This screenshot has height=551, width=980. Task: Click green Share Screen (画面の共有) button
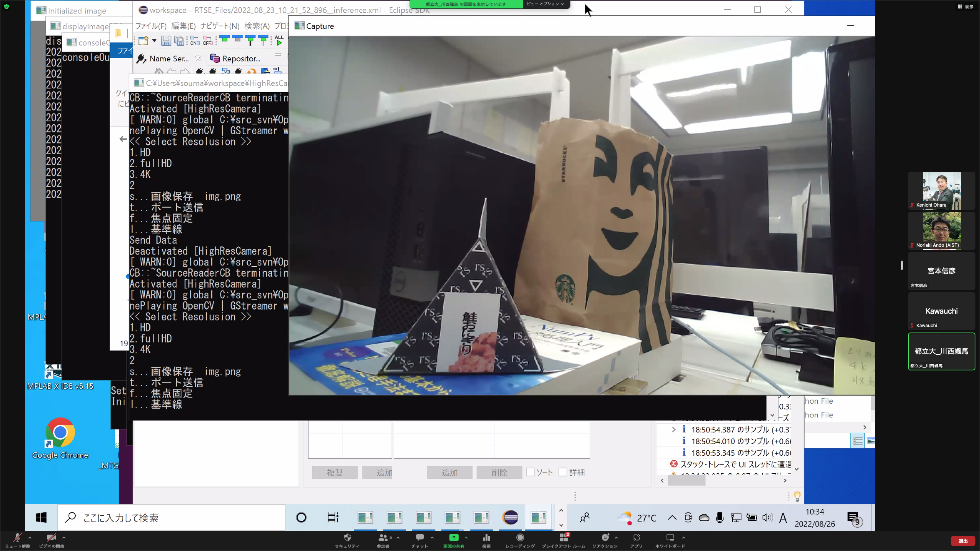[454, 540]
